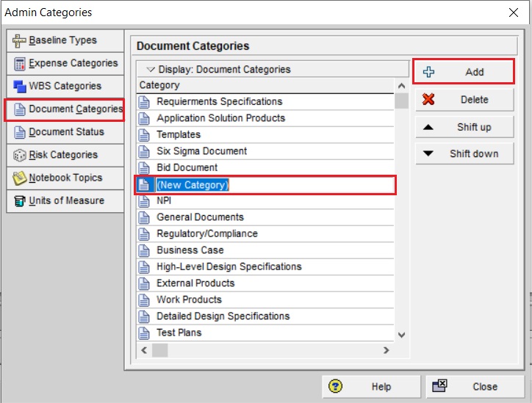The width and height of the screenshot is (532, 403).
Task: Click the Units of Measure icon
Action: click(x=20, y=200)
